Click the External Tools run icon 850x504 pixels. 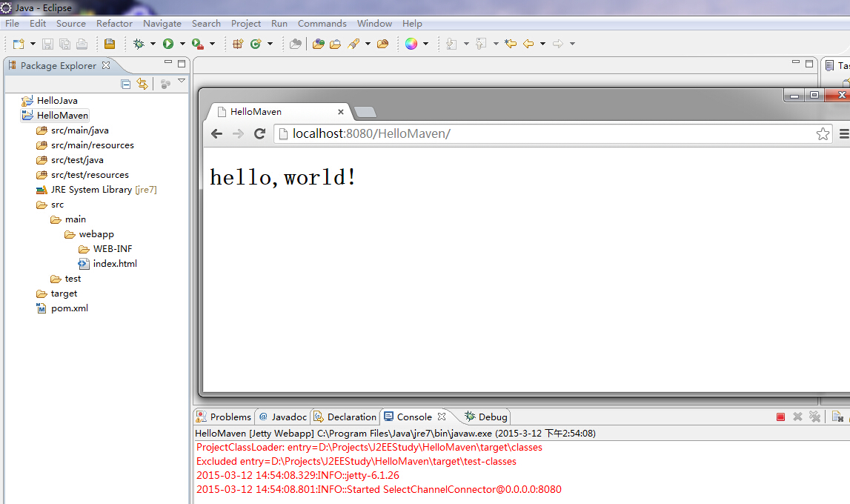tap(198, 44)
